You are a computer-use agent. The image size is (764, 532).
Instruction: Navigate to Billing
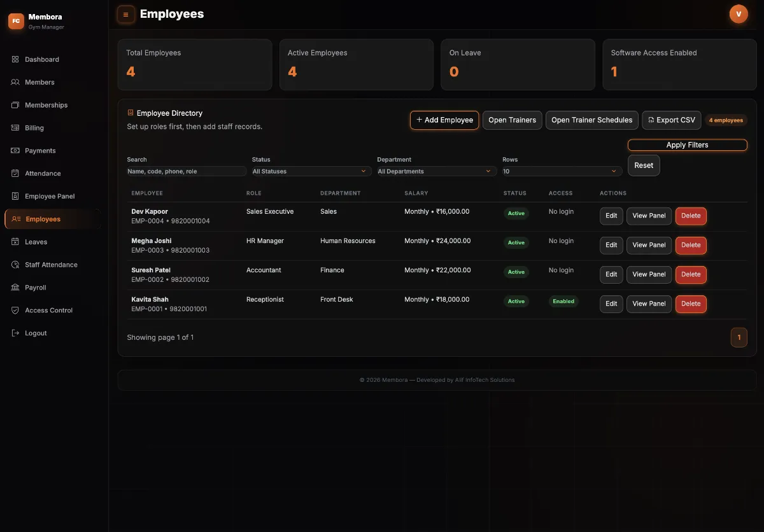[52, 128]
